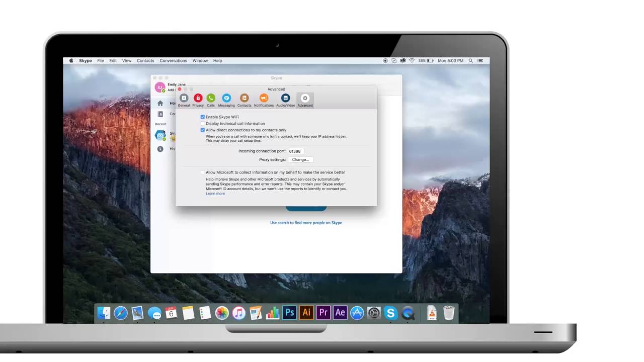Open the Privacy preferences pane
The image size is (644, 362).
click(198, 100)
